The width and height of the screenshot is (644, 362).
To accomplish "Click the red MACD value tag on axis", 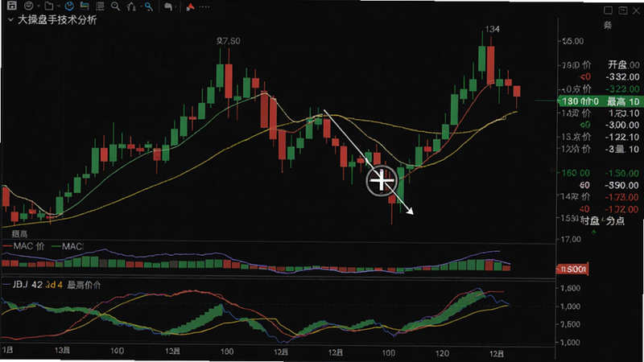I will click(572, 269).
